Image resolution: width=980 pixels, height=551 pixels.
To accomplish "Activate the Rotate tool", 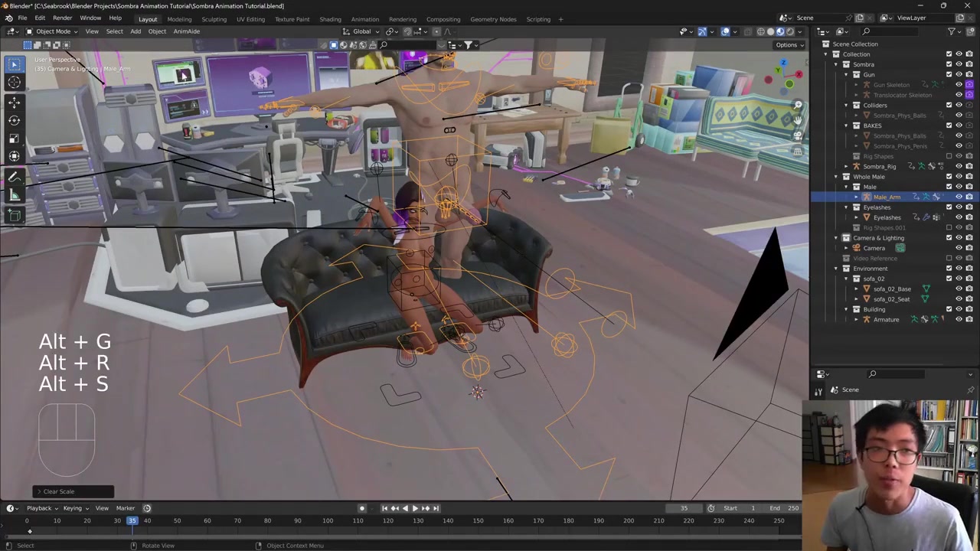I will point(14,119).
